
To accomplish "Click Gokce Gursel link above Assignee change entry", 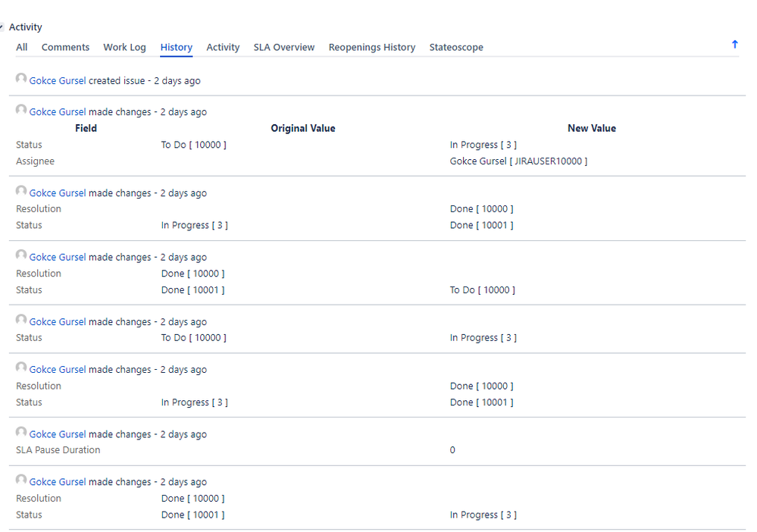I will click(58, 111).
